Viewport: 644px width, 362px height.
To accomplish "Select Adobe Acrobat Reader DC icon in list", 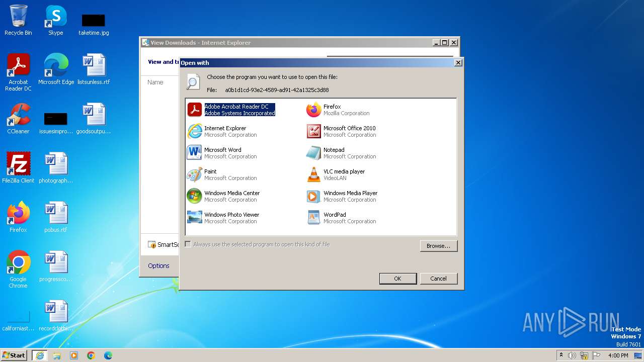I will point(195,110).
